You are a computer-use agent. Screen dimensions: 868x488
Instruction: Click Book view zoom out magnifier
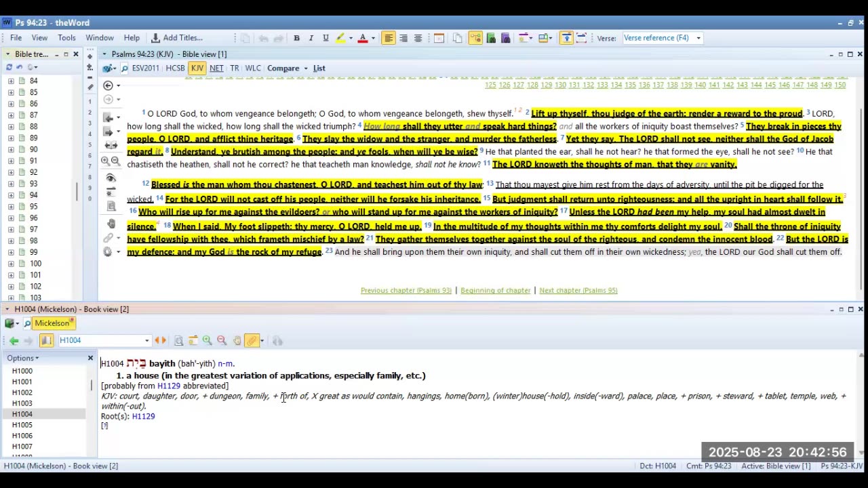222,341
